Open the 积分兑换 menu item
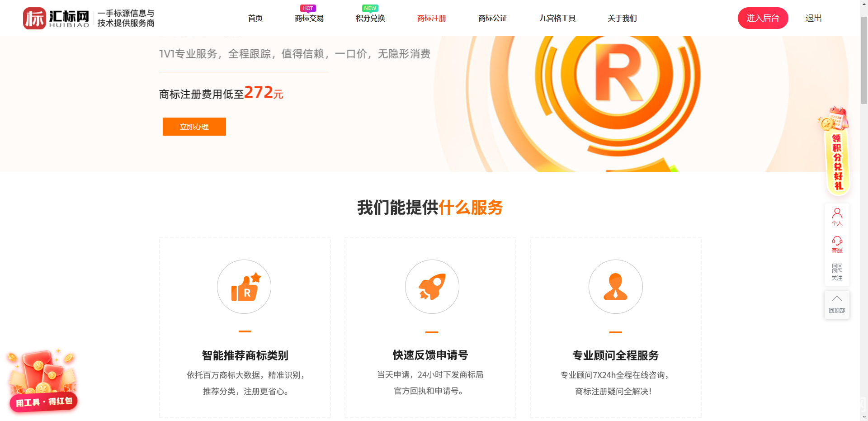This screenshot has height=421, width=868. click(370, 18)
